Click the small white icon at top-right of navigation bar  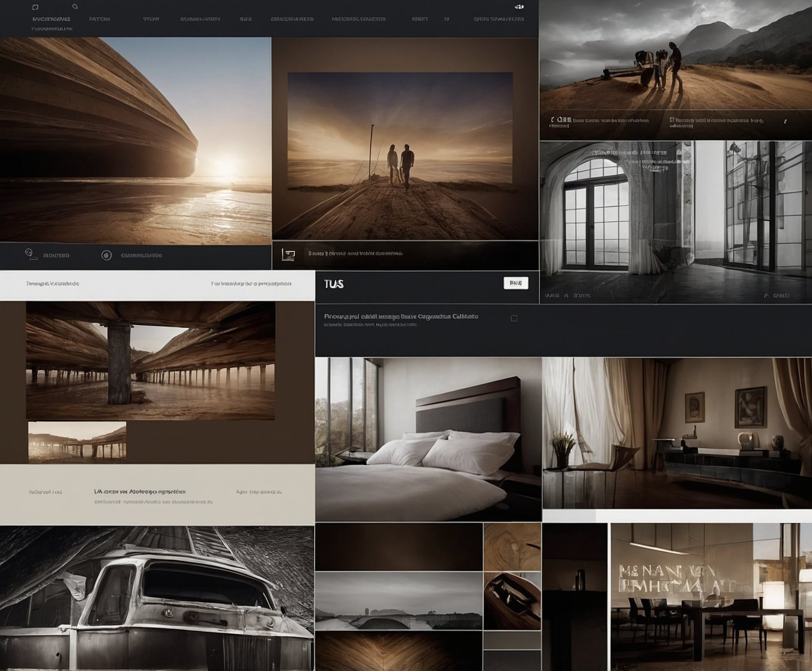pos(519,7)
